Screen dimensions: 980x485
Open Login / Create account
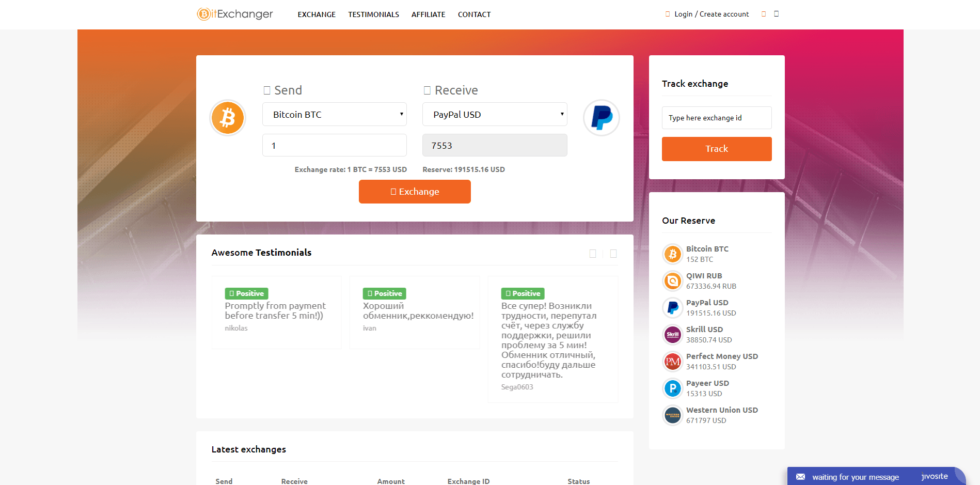point(711,14)
